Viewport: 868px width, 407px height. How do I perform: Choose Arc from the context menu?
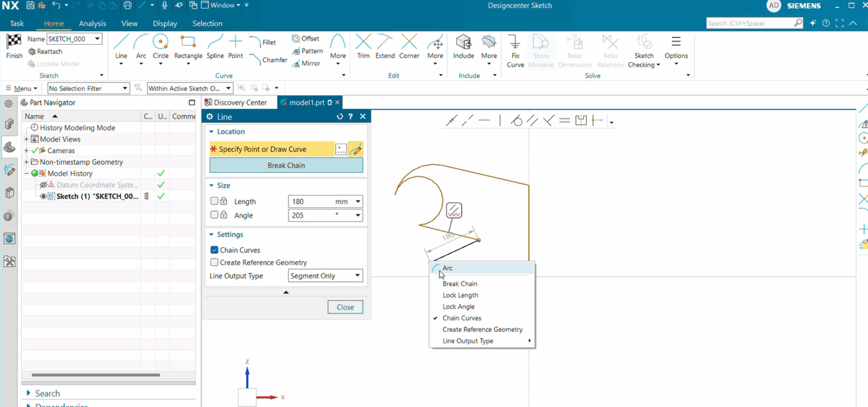coord(447,268)
